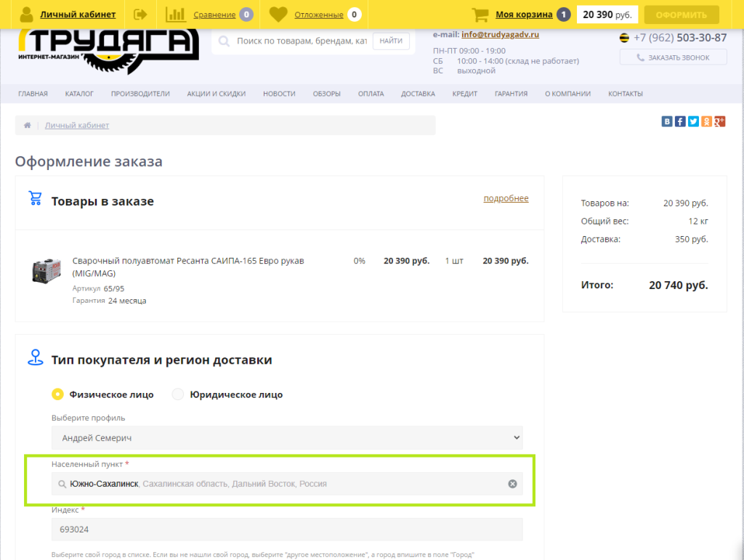The height and width of the screenshot is (560, 744).
Task: Open НОВОСТИ menu item
Action: click(279, 94)
